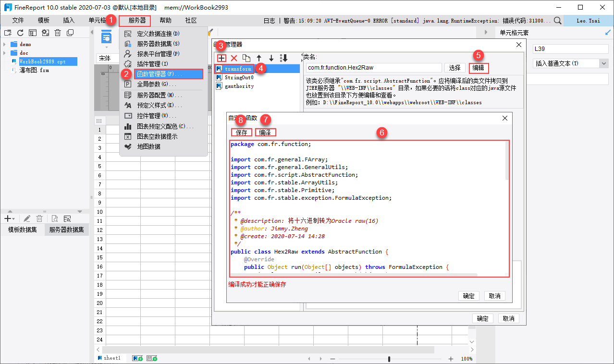
Task: Copy the selected function entry
Action: point(246,58)
